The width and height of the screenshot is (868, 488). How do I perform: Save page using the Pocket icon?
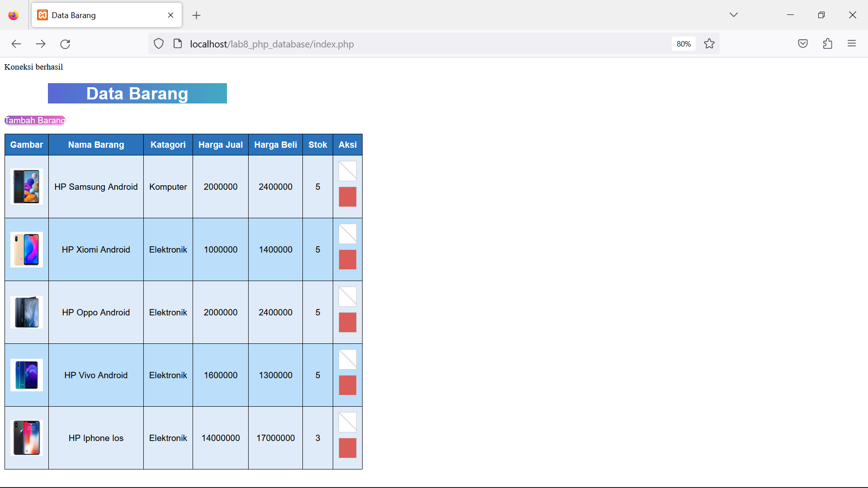(803, 43)
